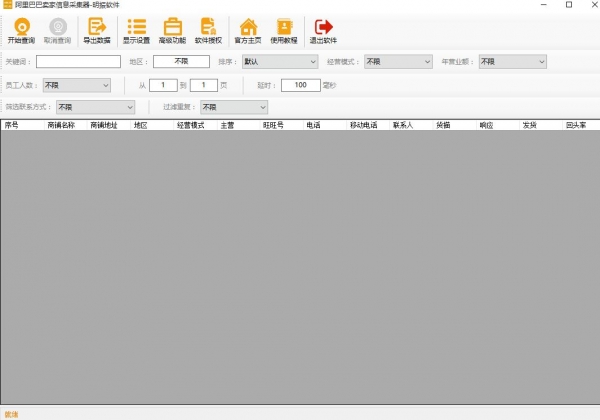
Task: Click the 延时 (Delay) milliseconds input box
Action: pyautogui.click(x=300, y=86)
